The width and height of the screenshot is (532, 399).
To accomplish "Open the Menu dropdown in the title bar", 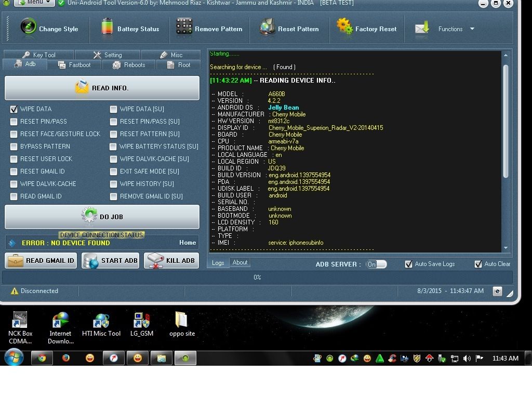I will (34, 3).
